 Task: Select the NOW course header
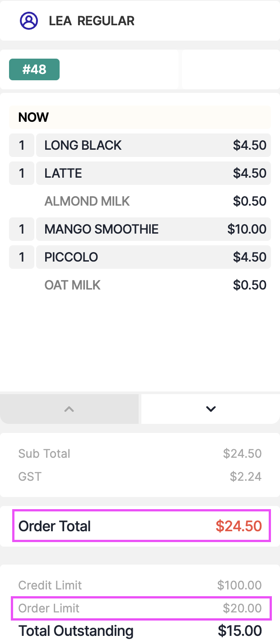140,117
